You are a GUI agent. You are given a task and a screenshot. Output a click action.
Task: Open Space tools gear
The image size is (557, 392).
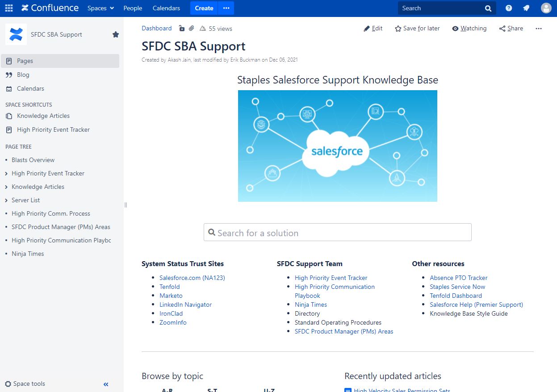pos(25,384)
